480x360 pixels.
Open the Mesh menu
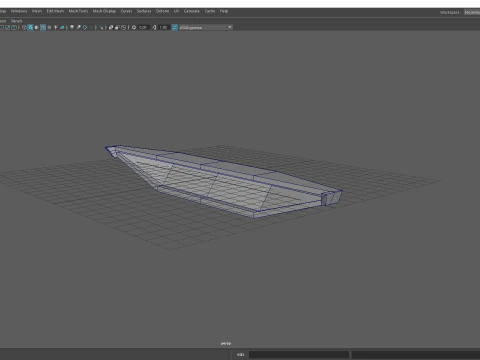[x=37, y=11]
